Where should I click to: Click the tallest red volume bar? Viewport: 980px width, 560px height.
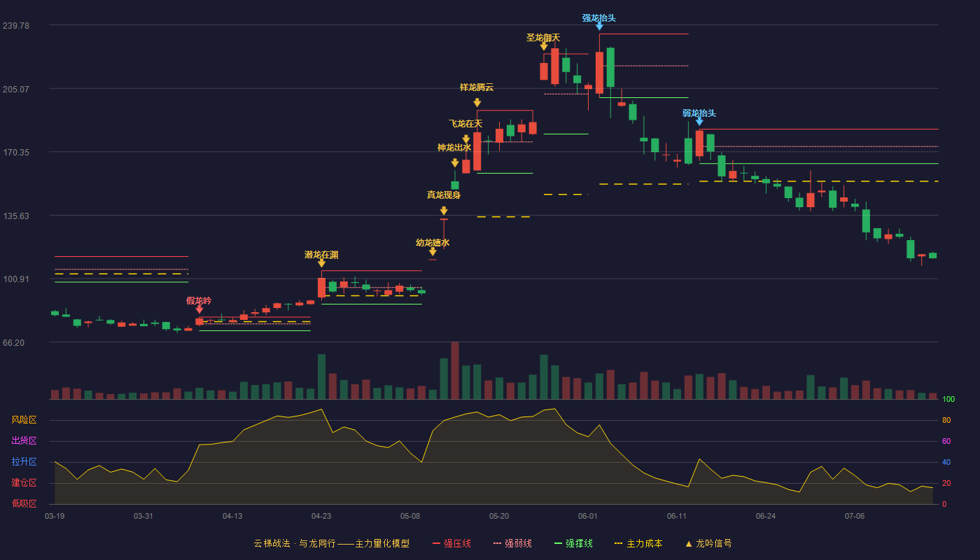[x=455, y=370]
